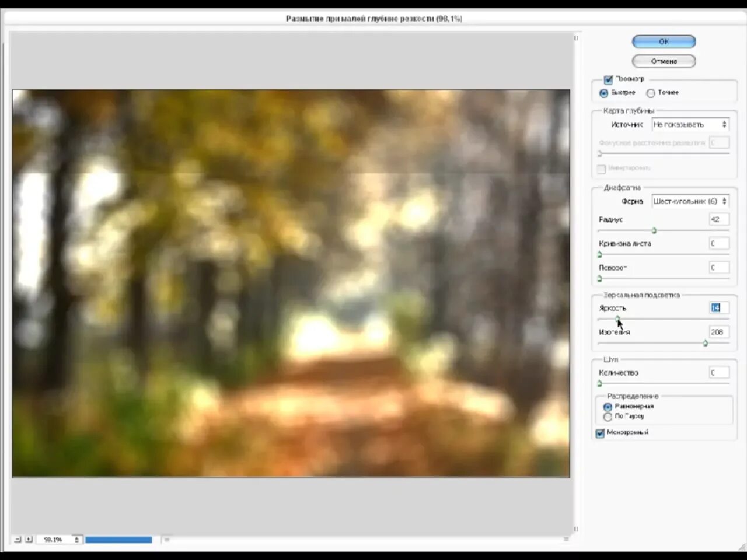Click the Кривизна листа slider handle
Screen dimensions: 747x560
[x=599, y=255]
